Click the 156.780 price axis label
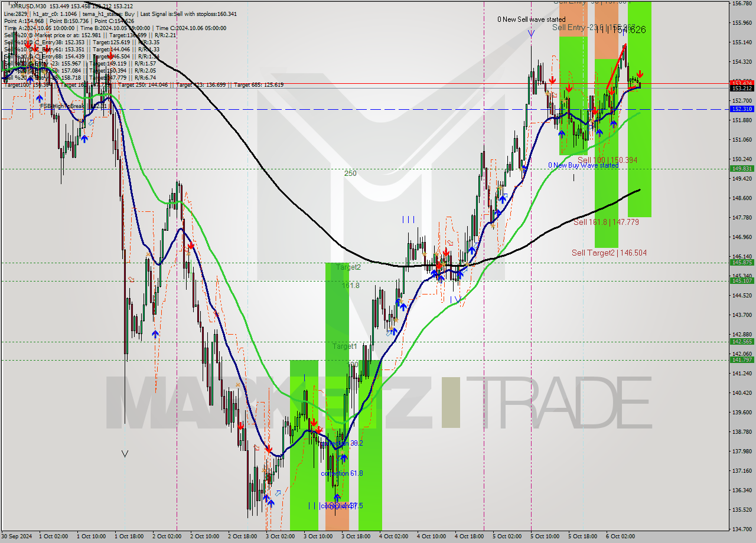The height and width of the screenshot is (543, 756). tap(742, 4)
